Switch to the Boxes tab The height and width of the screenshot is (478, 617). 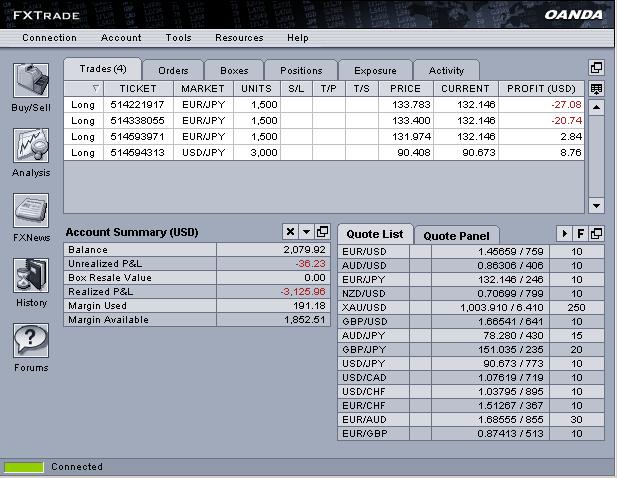[x=234, y=70]
